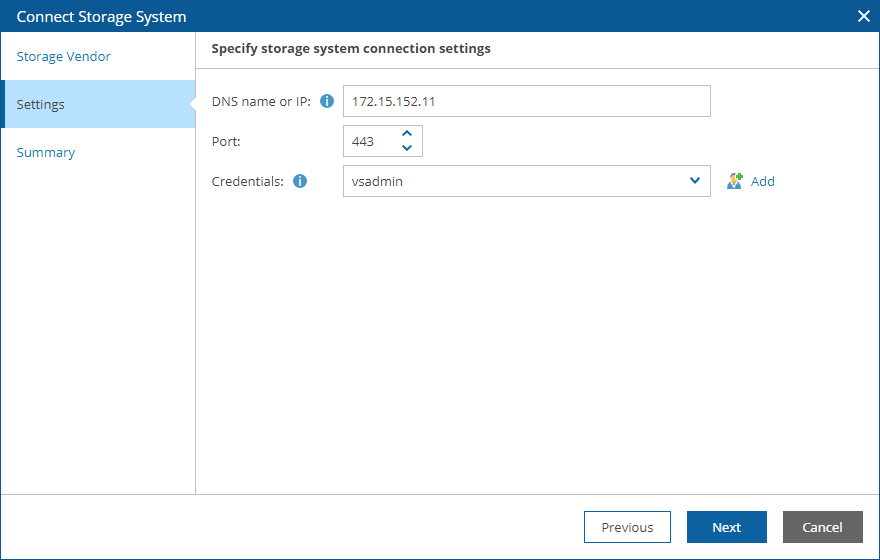Open the Summary step
The height and width of the screenshot is (560, 880).
pyautogui.click(x=46, y=153)
